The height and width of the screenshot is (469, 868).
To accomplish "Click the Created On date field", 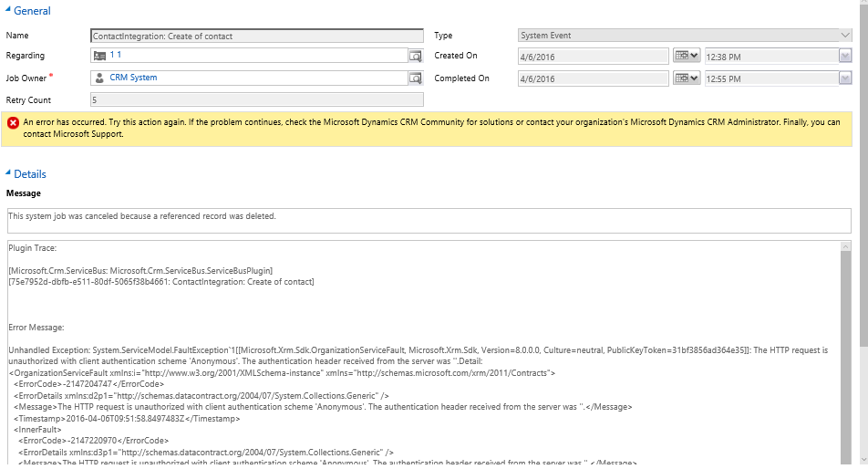I will (x=593, y=57).
